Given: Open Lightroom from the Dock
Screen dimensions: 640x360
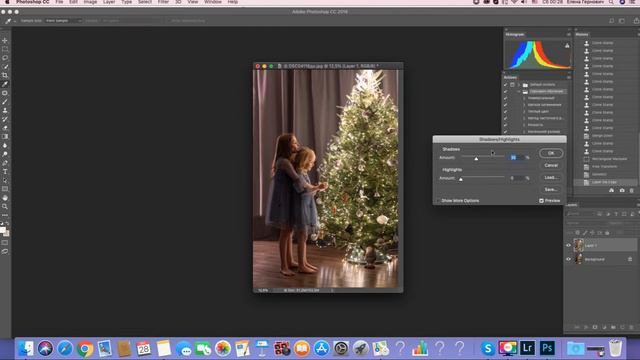Looking at the screenshot, I should pos(527,348).
